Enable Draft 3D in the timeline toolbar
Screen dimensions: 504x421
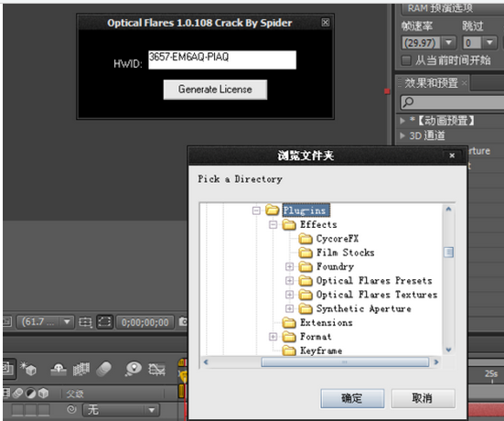[x=28, y=369]
